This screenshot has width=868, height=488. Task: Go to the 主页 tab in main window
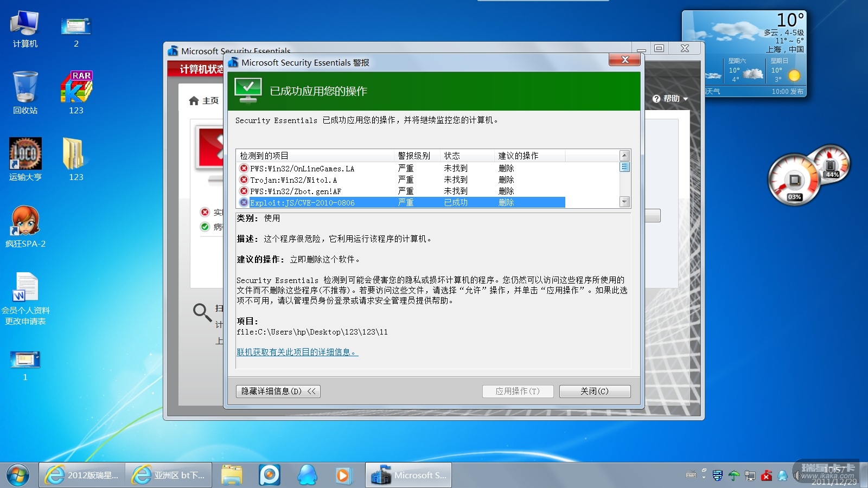click(204, 101)
